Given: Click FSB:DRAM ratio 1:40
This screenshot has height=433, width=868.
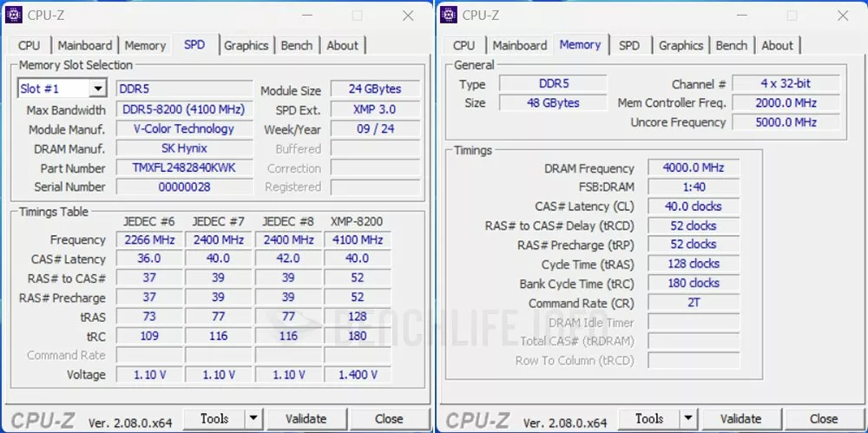Looking at the screenshot, I should click(x=693, y=187).
